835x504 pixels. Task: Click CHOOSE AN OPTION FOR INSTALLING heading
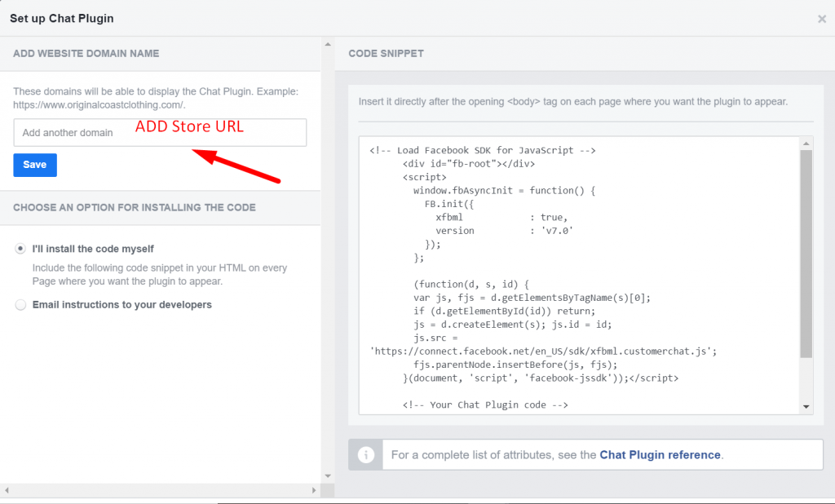[135, 208]
